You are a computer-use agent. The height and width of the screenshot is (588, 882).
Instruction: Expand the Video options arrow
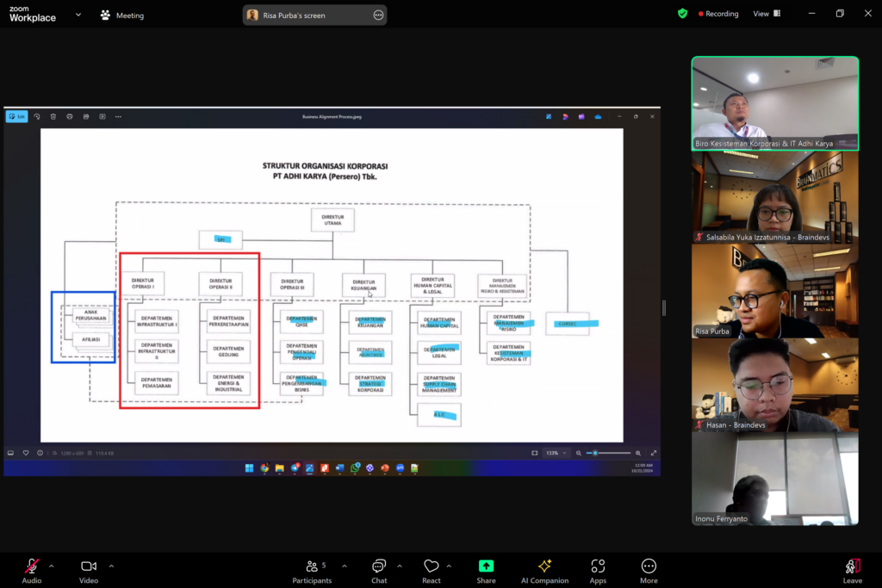tap(111, 566)
